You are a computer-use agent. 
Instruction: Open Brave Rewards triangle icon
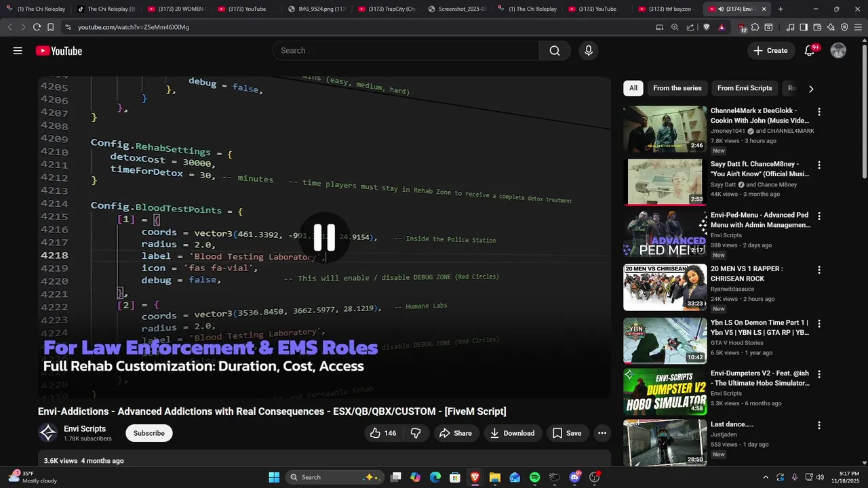pos(722,27)
